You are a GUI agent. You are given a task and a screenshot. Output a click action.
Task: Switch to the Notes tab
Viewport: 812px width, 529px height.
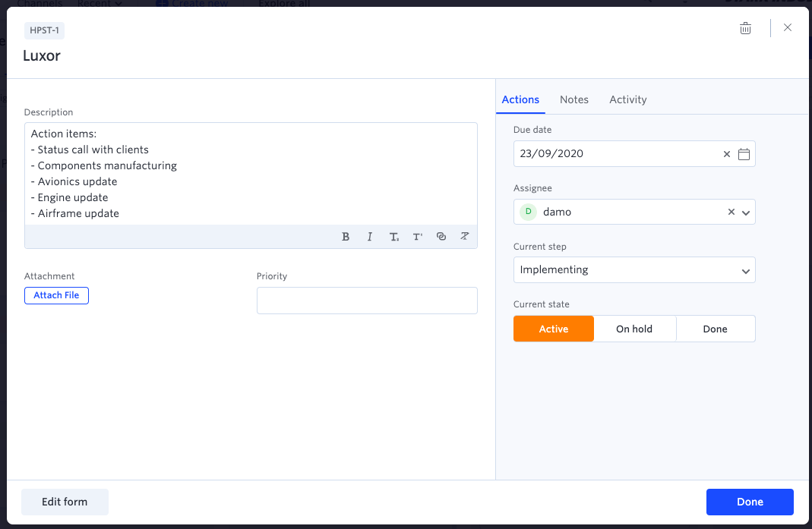(x=573, y=99)
